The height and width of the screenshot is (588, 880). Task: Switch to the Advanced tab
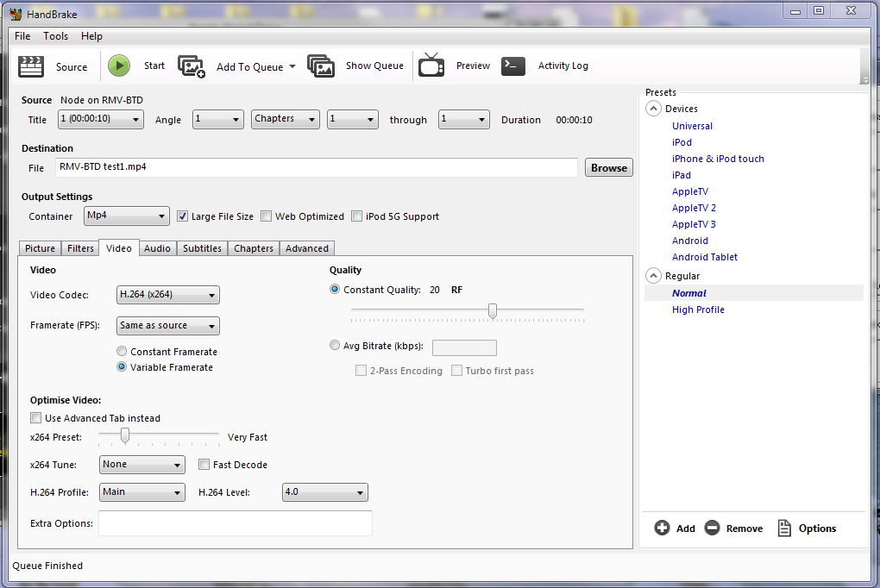click(x=307, y=248)
